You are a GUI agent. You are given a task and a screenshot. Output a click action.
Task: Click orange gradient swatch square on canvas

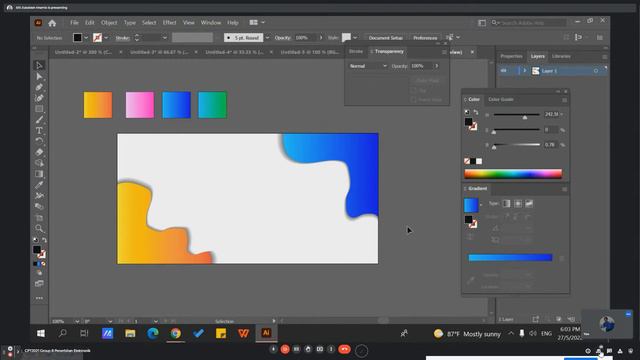tap(98, 105)
